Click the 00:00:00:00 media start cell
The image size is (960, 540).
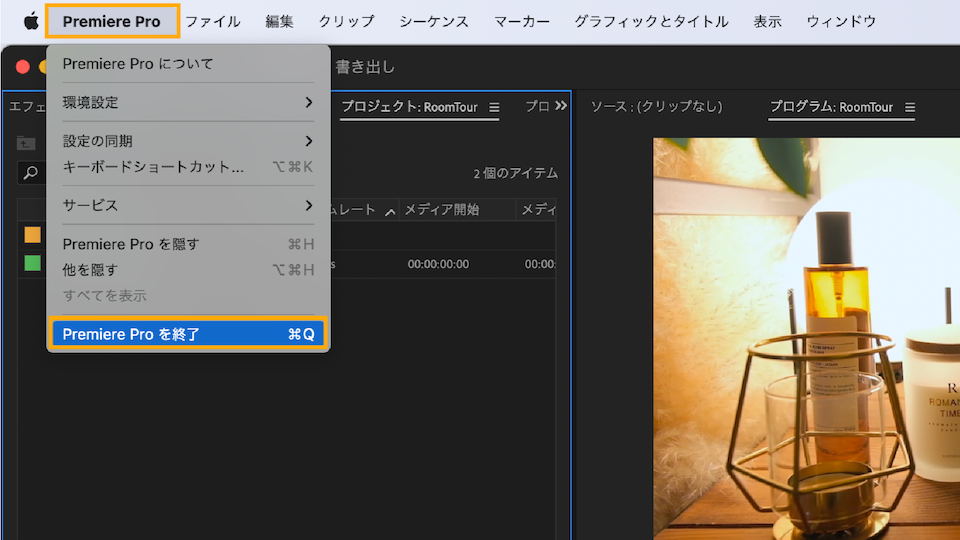click(438, 264)
